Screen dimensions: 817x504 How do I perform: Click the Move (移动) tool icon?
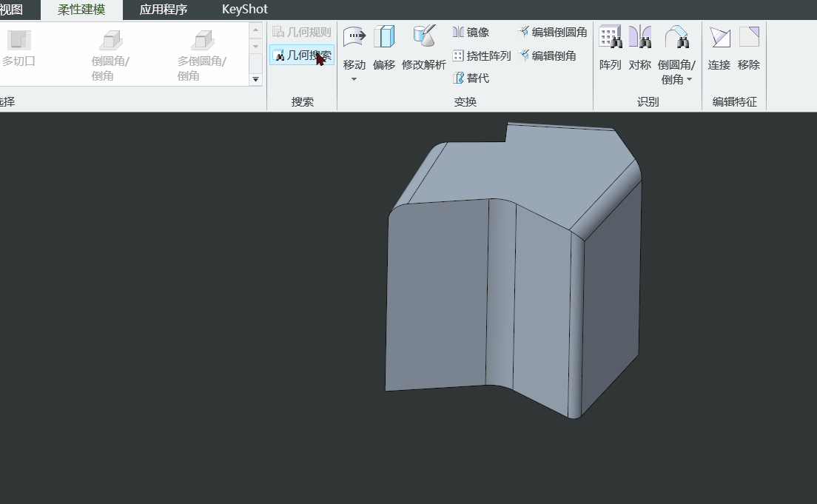pyautogui.click(x=354, y=37)
